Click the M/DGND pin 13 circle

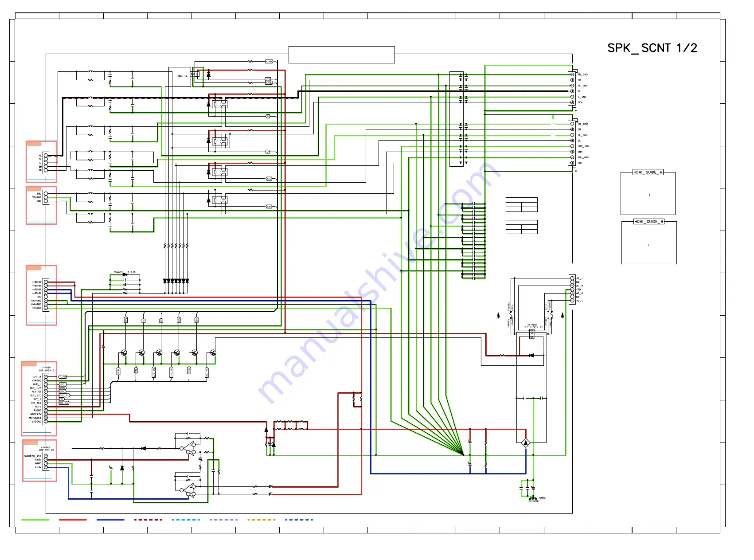click(x=46, y=422)
